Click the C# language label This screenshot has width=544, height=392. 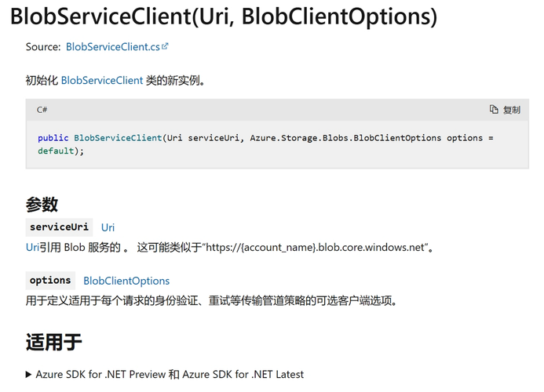[42, 110]
